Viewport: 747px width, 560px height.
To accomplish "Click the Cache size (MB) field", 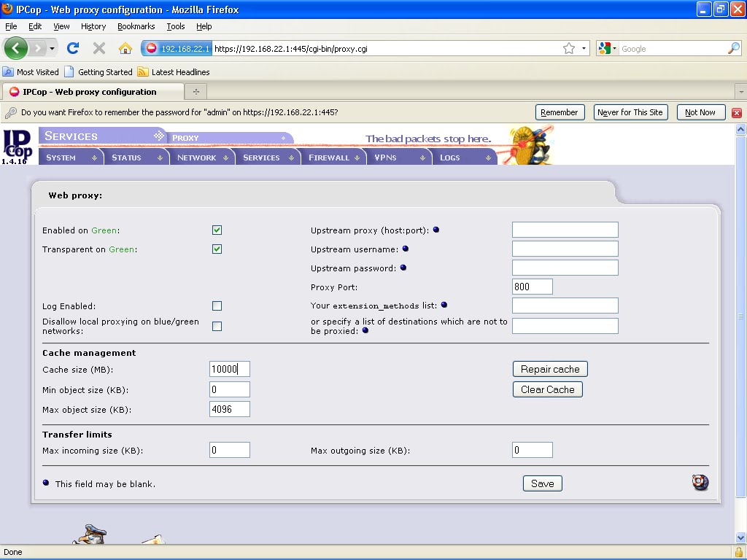I will [230, 369].
